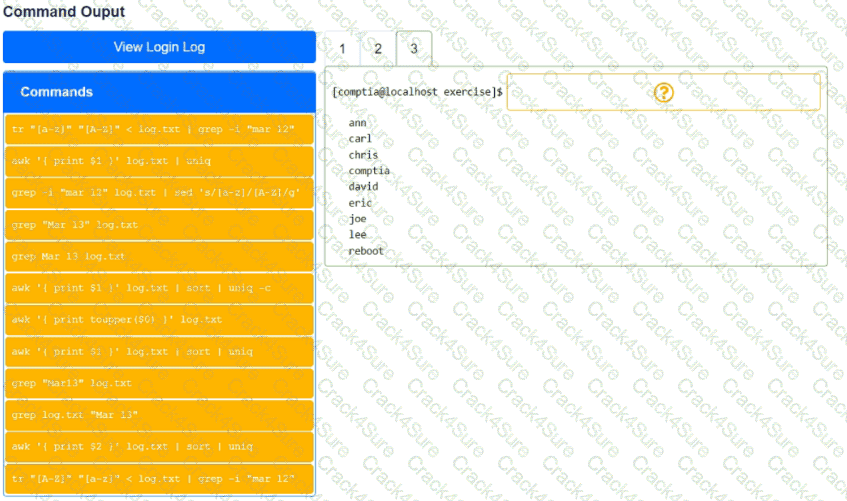Click the Commands panel header
847x501 pixels.
[159, 92]
